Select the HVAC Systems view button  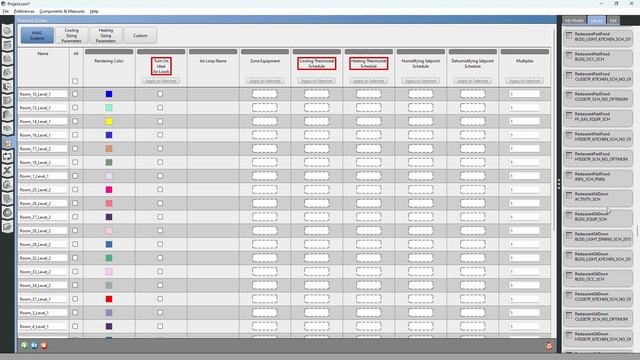[x=37, y=36]
